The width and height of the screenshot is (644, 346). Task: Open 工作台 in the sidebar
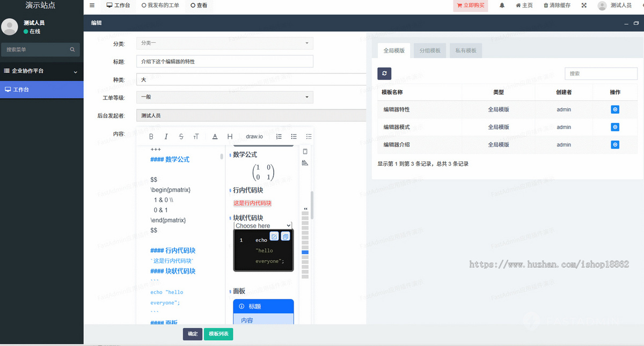click(x=42, y=90)
